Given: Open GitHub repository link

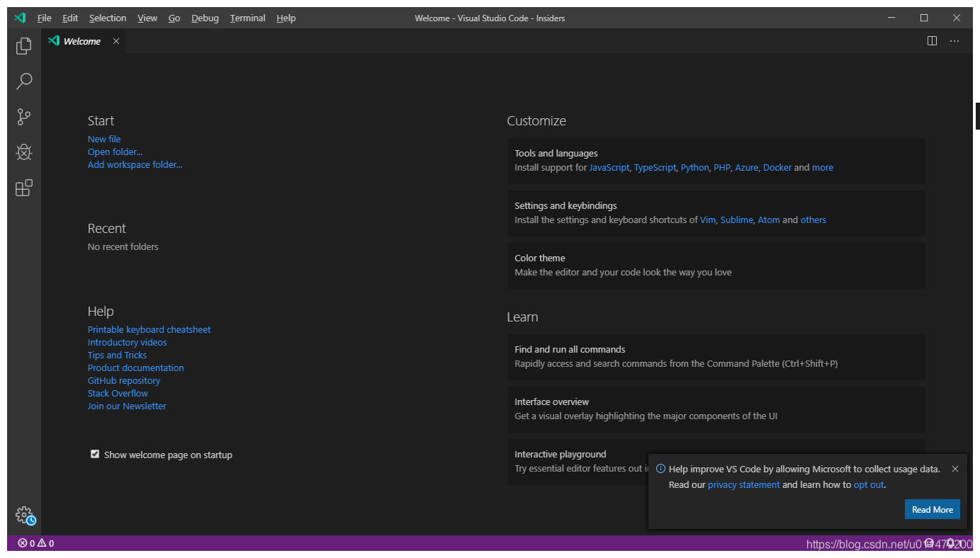Looking at the screenshot, I should 124,380.
